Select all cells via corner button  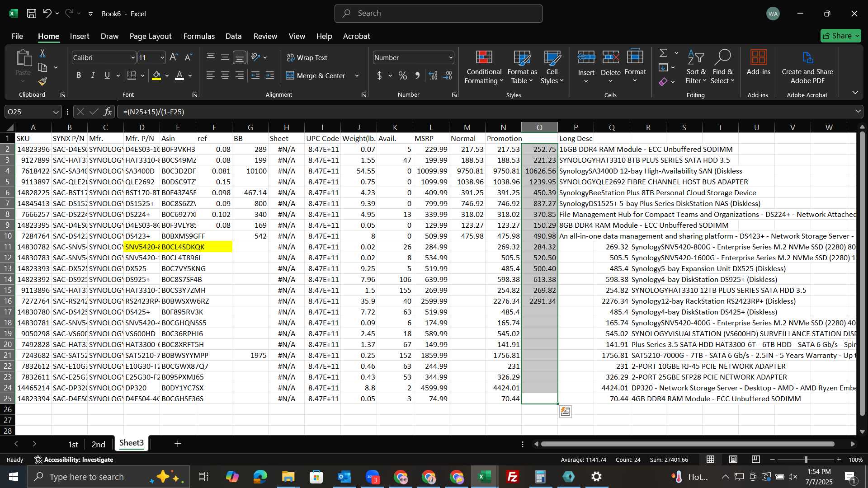pyautogui.click(x=10, y=127)
